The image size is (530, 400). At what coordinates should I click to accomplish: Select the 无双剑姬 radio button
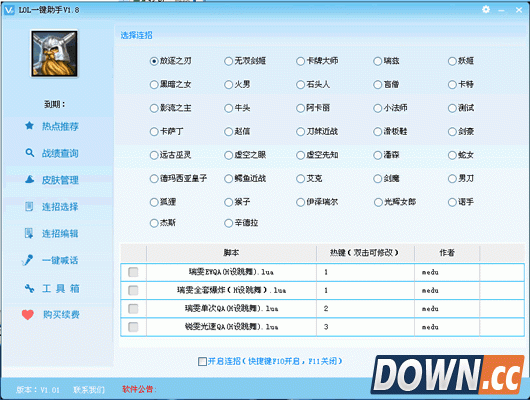228,61
